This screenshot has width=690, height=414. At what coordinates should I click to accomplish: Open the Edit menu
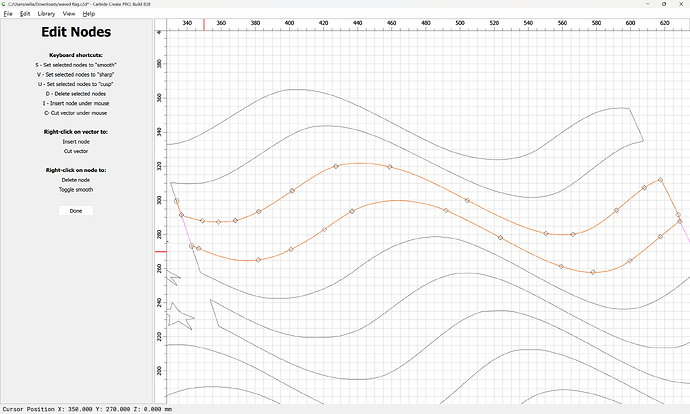coord(23,14)
